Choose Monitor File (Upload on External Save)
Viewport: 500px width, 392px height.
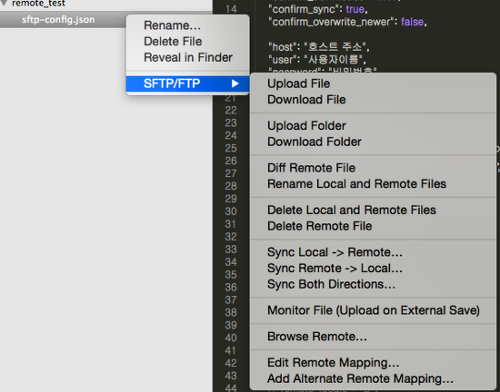coord(373,310)
